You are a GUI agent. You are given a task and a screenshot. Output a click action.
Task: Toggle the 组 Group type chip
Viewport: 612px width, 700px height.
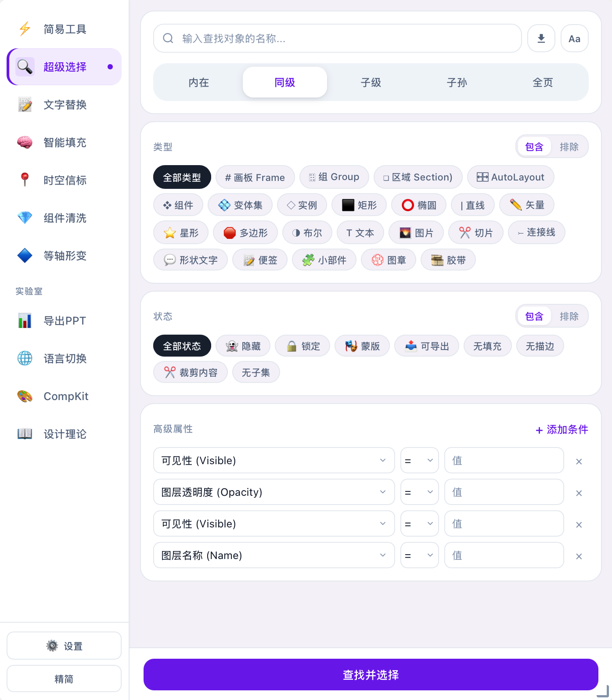334,177
